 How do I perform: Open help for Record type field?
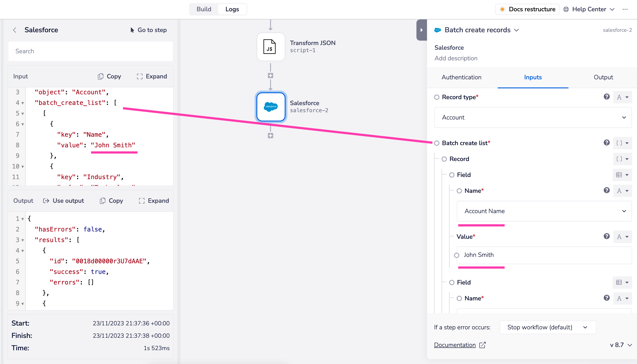click(x=606, y=97)
